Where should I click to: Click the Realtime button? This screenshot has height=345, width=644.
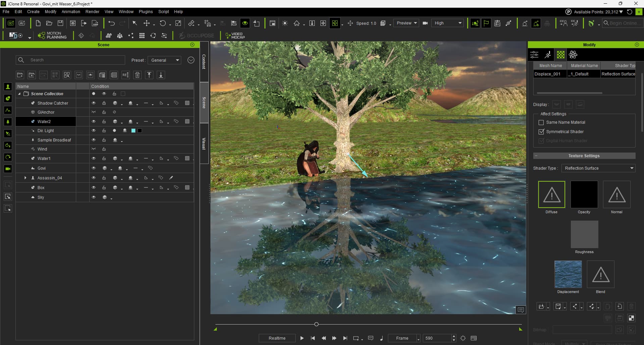tap(277, 338)
